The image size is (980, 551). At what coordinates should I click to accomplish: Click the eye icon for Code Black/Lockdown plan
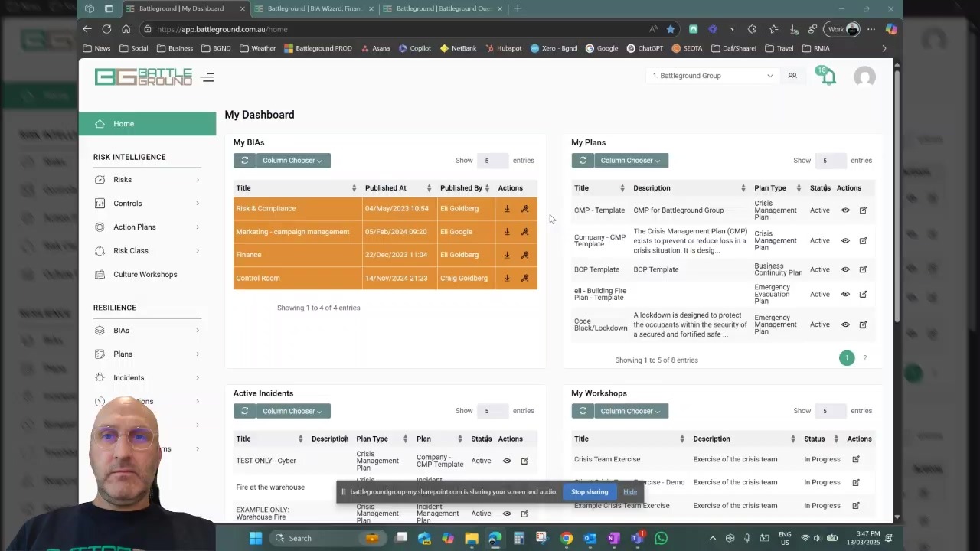point(845,324)
